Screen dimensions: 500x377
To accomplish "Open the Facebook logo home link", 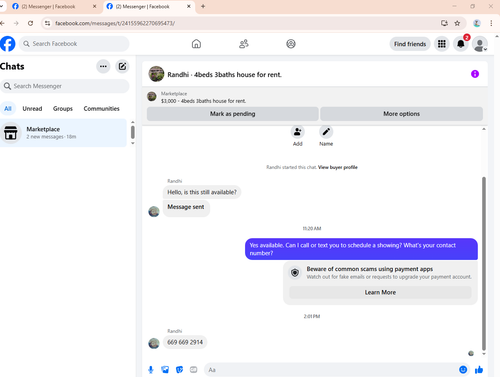I will pyautogui.click(x=7, y=44).
